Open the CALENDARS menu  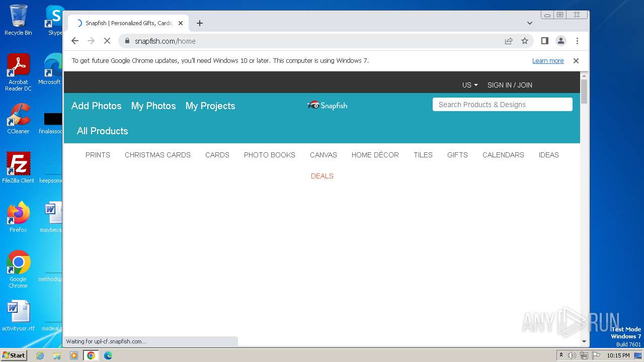(503, 155)
